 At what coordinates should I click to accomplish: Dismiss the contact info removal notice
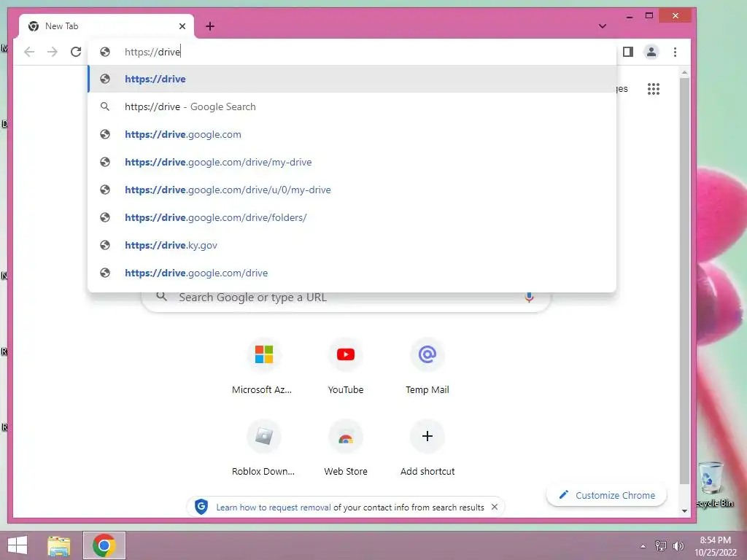(495, 507)
